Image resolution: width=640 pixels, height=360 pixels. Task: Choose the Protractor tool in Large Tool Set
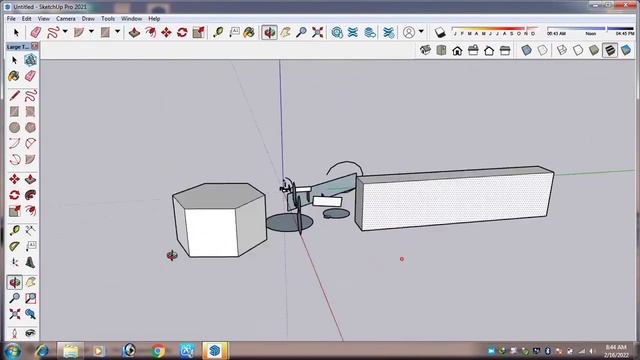[14, 246]
